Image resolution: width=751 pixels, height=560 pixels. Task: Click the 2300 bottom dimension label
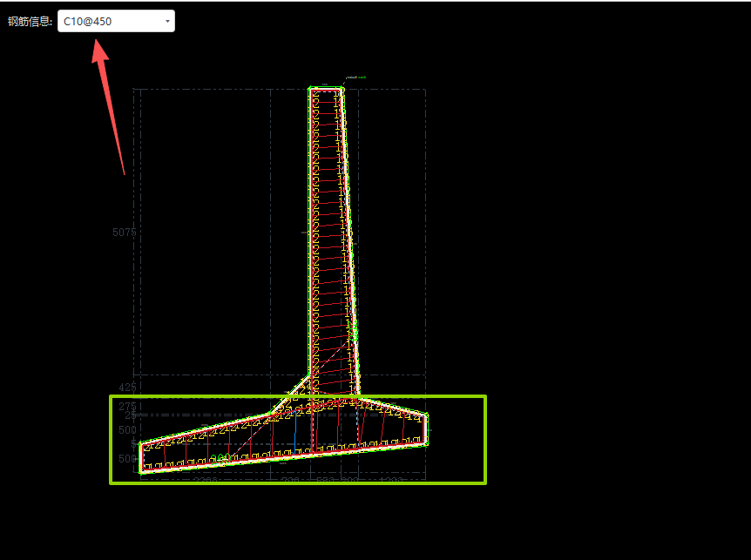pos(206,480)
